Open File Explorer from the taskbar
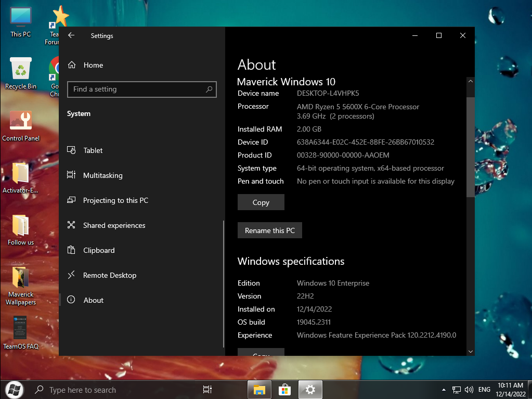Image resolution: width=532 pixels, height=399 pixels. click(x=259, y=389)
